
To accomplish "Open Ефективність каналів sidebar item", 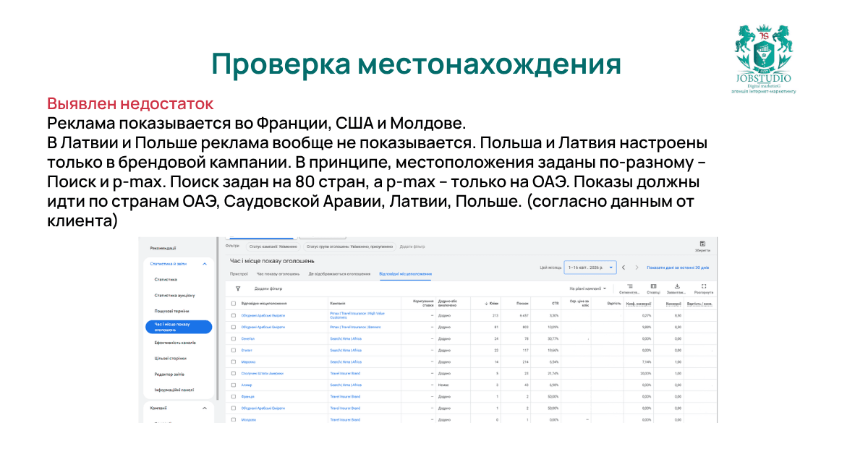I will 175,342.
